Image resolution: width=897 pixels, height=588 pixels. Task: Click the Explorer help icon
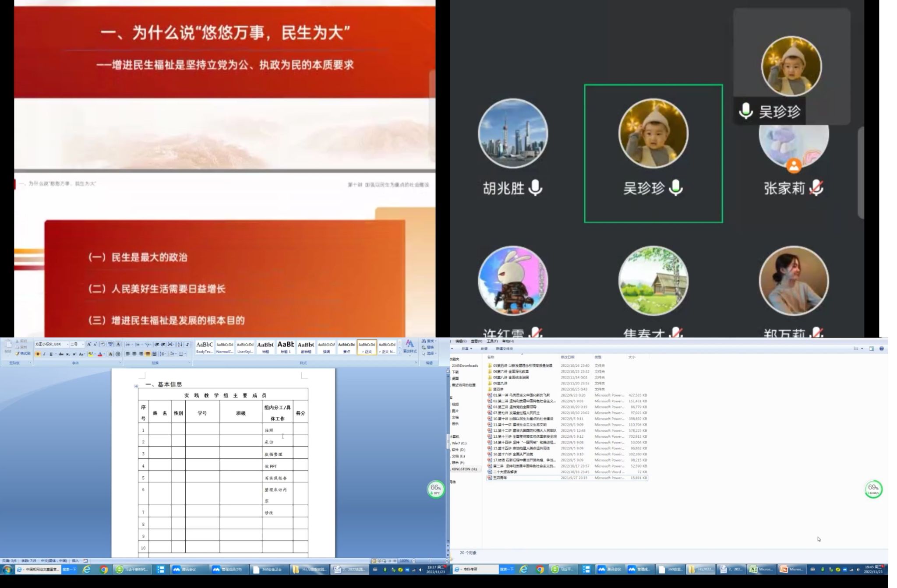[x=881, y=349]
